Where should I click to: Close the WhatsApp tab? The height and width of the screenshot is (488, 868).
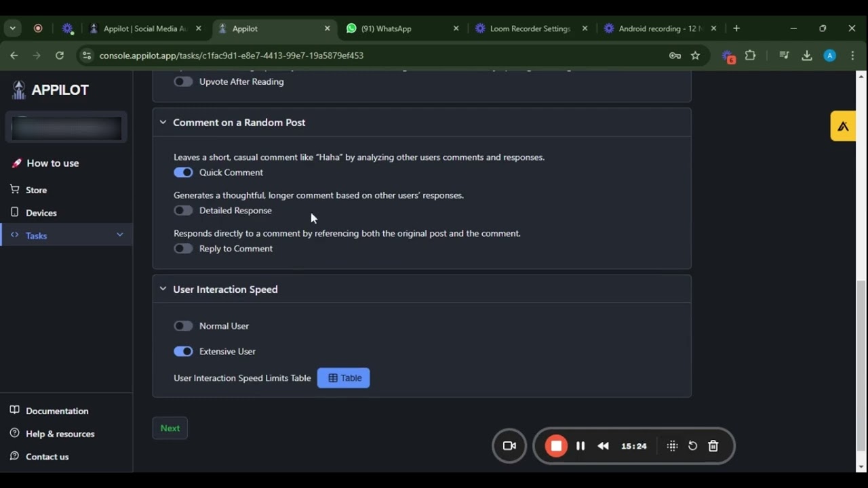pyautogui.click(x=456, y=28)
